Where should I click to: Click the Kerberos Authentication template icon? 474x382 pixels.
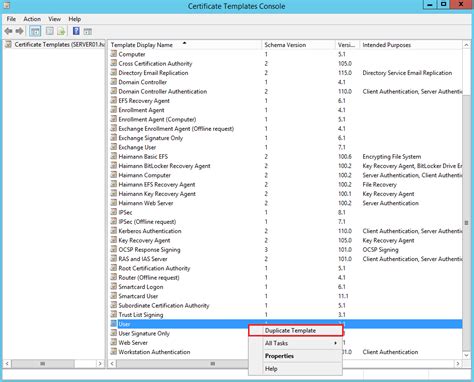pyautogui.click(x=114, y=231)
